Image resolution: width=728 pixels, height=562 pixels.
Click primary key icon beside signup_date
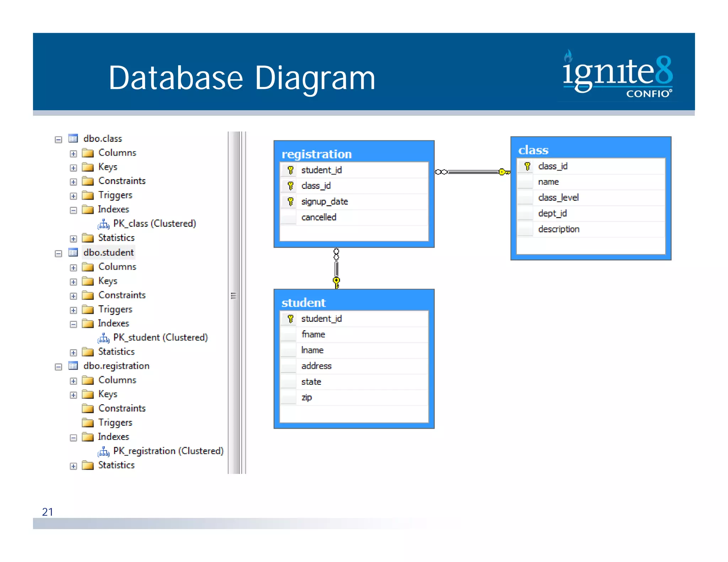click(x=290, y=202)
